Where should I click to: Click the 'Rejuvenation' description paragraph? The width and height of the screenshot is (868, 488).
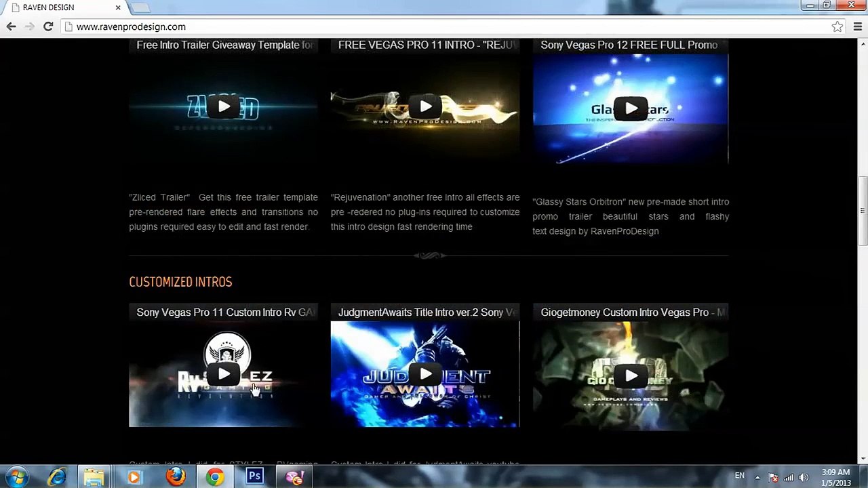click(425, 212)
